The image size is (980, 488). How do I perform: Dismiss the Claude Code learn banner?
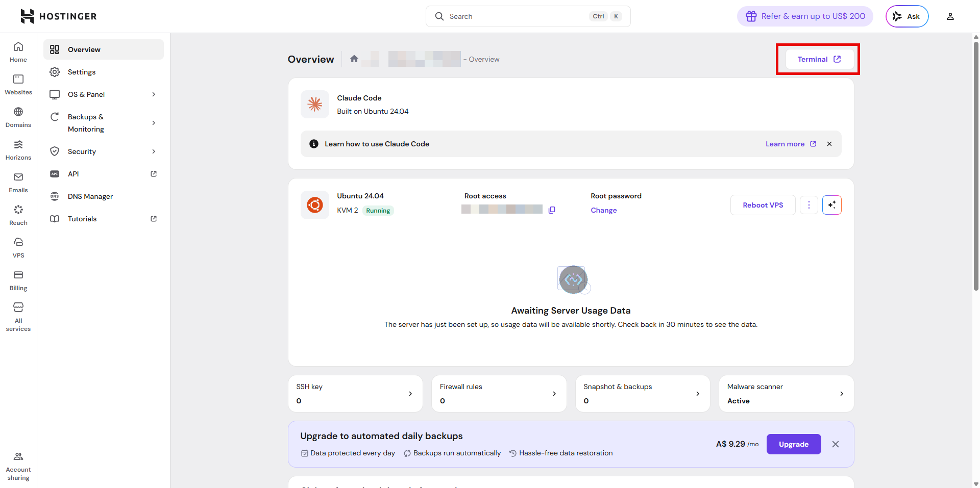point(829,144)
